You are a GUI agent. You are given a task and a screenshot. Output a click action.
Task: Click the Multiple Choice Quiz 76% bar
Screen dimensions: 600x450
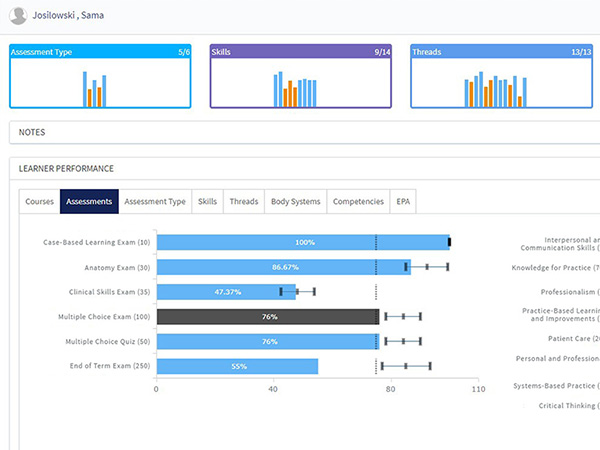click(268, 341)
